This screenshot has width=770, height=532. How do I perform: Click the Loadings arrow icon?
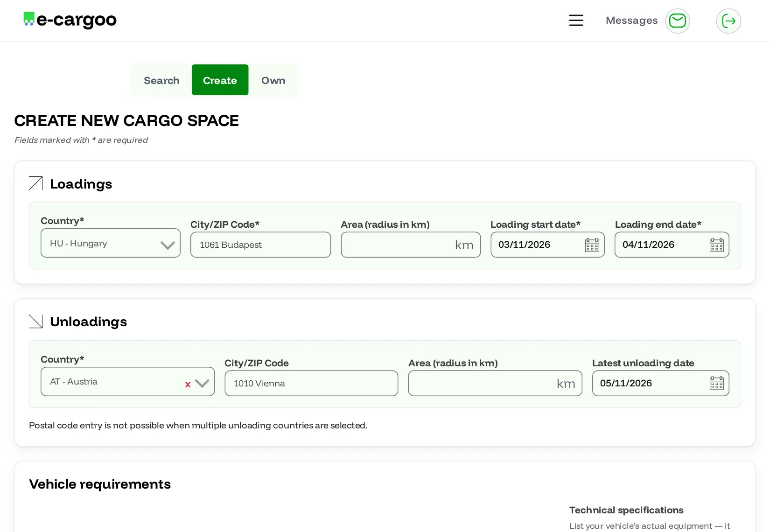click(36, 184)
